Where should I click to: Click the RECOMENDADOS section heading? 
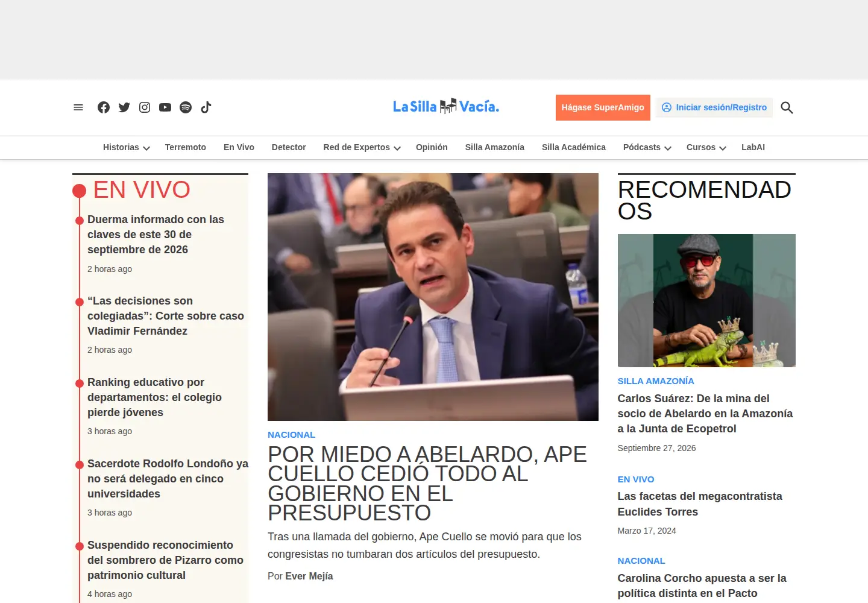[x=705, y=200]
